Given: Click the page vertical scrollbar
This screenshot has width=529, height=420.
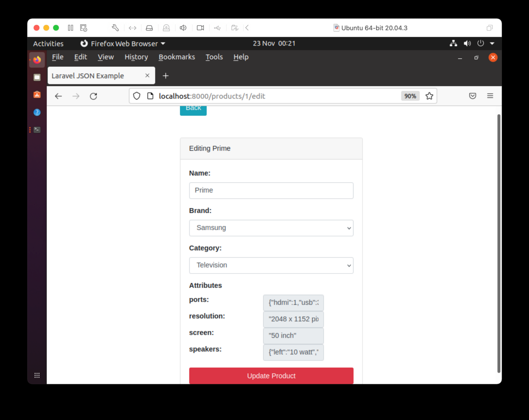Looking at the screenshot, I should tap(499, 243).
